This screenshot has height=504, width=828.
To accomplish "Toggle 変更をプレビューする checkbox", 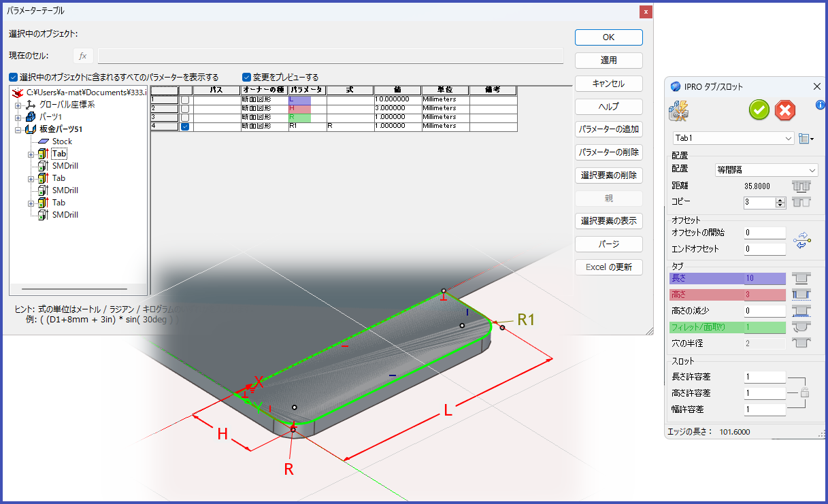I will [247, 77].
